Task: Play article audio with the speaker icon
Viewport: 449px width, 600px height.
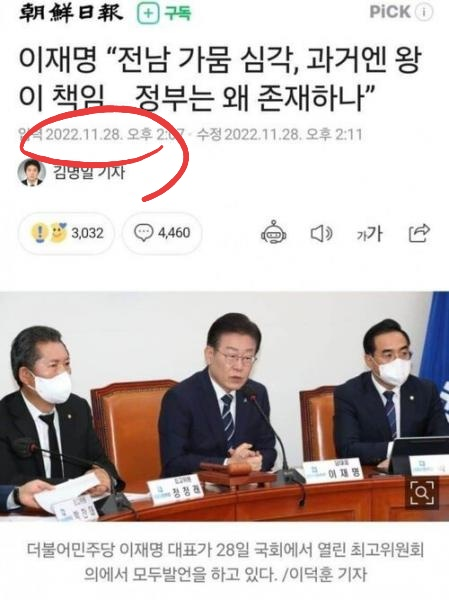Action: click(321, 233)
